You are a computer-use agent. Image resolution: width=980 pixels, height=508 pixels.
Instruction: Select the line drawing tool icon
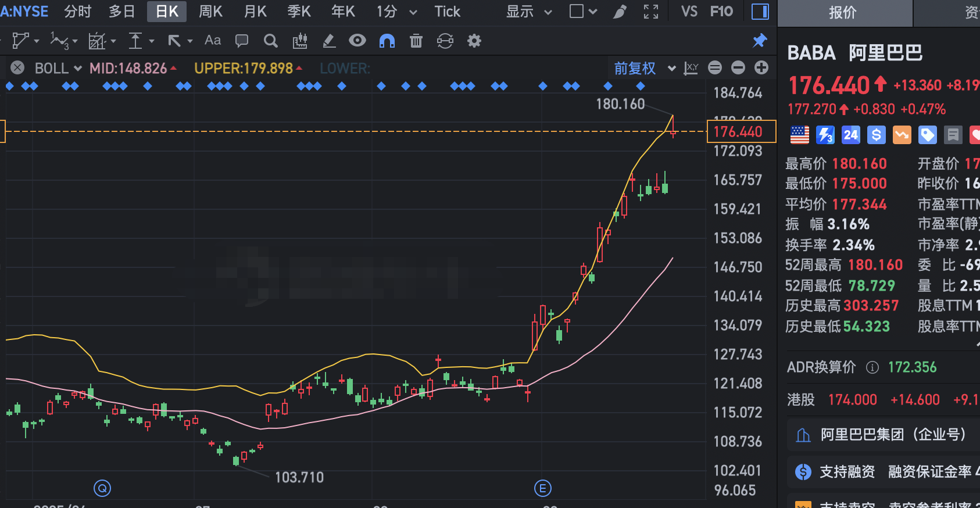pos(21,41)
